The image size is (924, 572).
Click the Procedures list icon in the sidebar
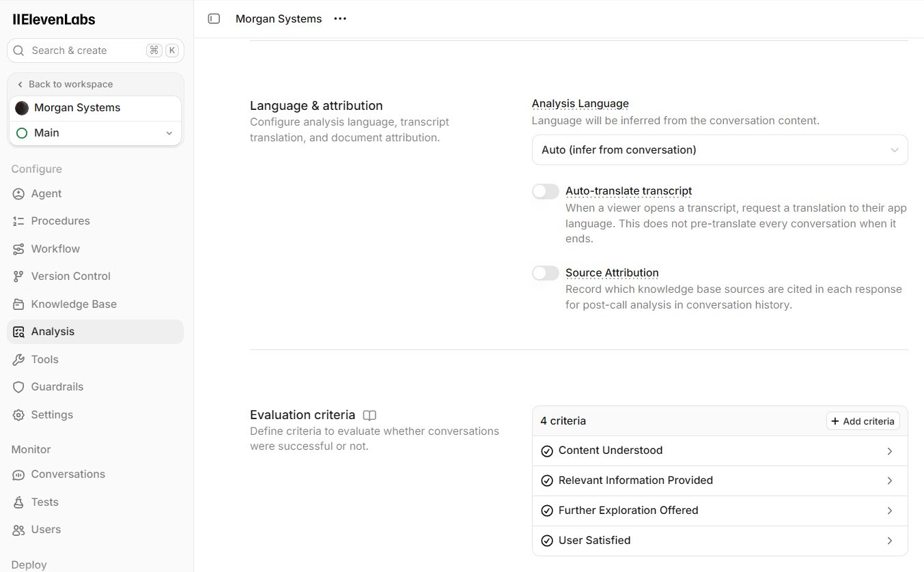point(18,221)
